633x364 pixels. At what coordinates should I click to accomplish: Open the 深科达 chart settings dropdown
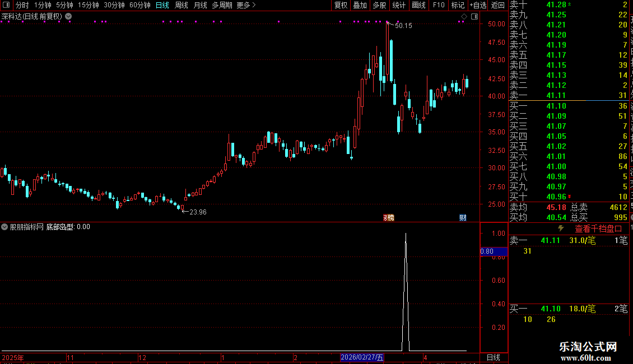(x=69, y=17)
